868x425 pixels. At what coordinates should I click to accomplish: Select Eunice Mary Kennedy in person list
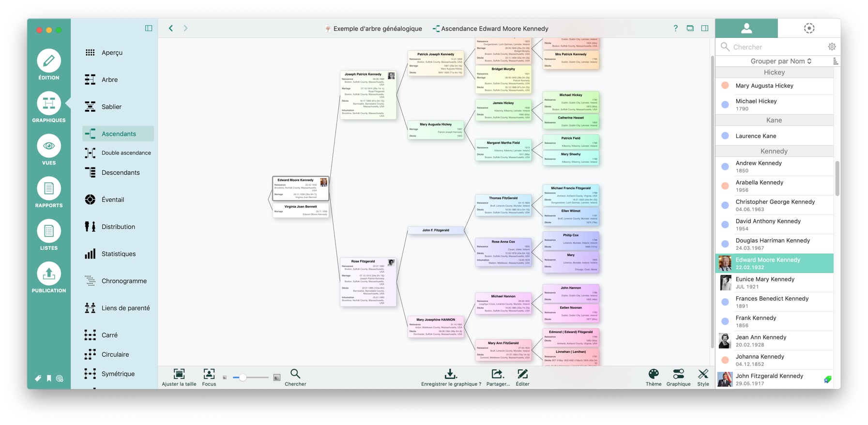pos(775,283)
